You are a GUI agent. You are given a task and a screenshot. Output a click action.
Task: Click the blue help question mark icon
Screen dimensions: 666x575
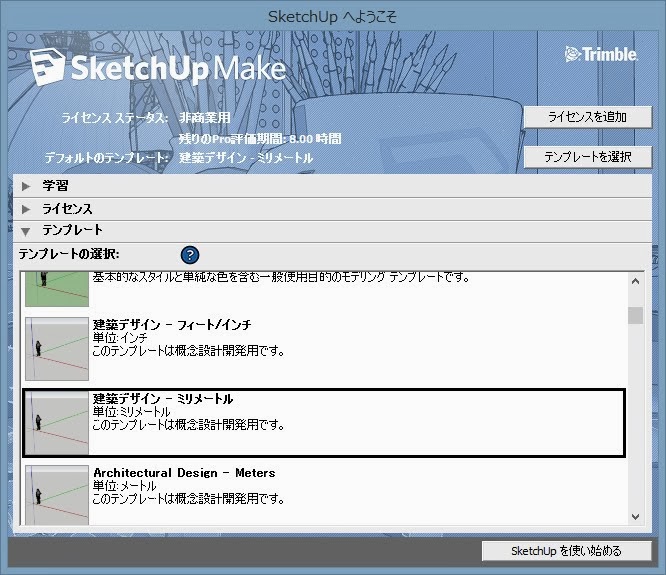coord(190,255)
